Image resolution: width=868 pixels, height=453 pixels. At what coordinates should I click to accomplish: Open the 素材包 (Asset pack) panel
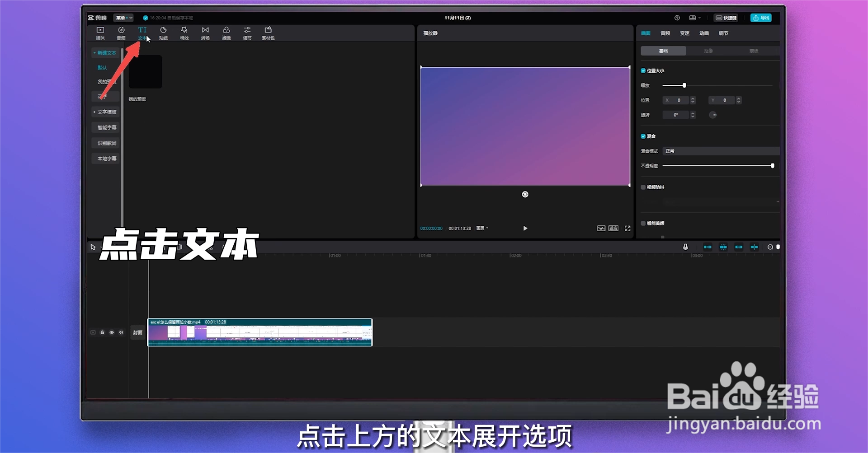(x=268, y=33)
